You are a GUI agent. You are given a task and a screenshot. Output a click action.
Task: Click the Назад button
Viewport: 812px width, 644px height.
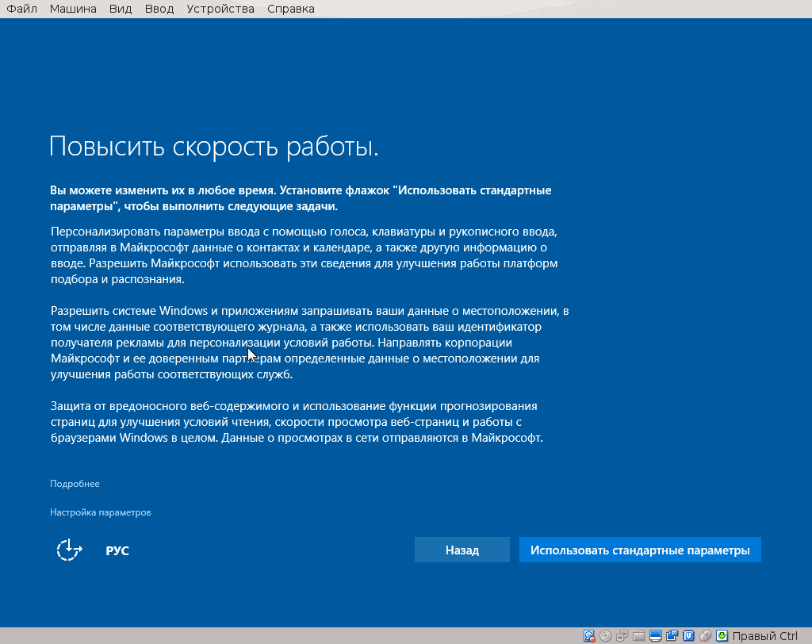pyautogui.click(x=462, y=550)
